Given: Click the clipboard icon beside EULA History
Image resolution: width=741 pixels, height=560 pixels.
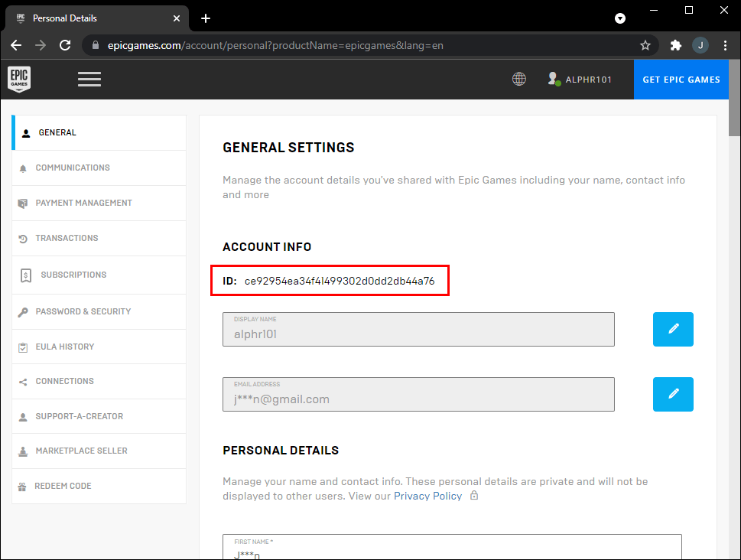Looking at the screenshot, I should (23, 347).
